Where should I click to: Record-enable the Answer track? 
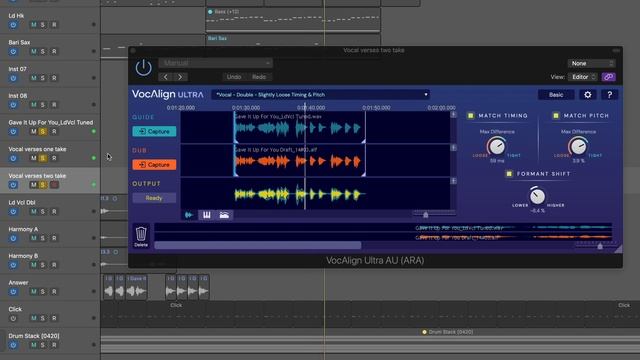[54, 291]
